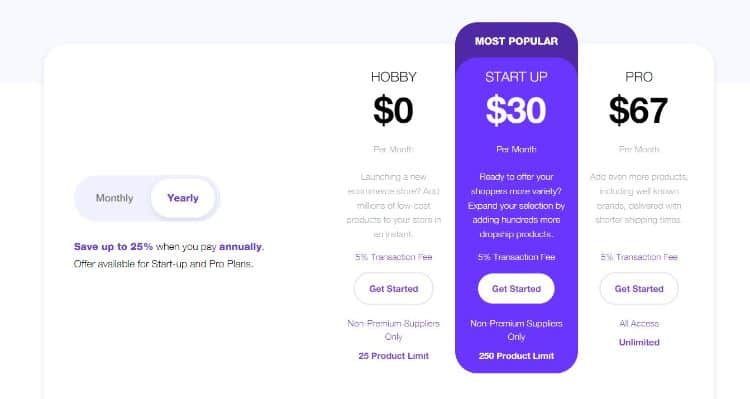750x399 pixels.
Task: Click the 5% Transaction Fee text under Hobby
Action: coord(394,257)
